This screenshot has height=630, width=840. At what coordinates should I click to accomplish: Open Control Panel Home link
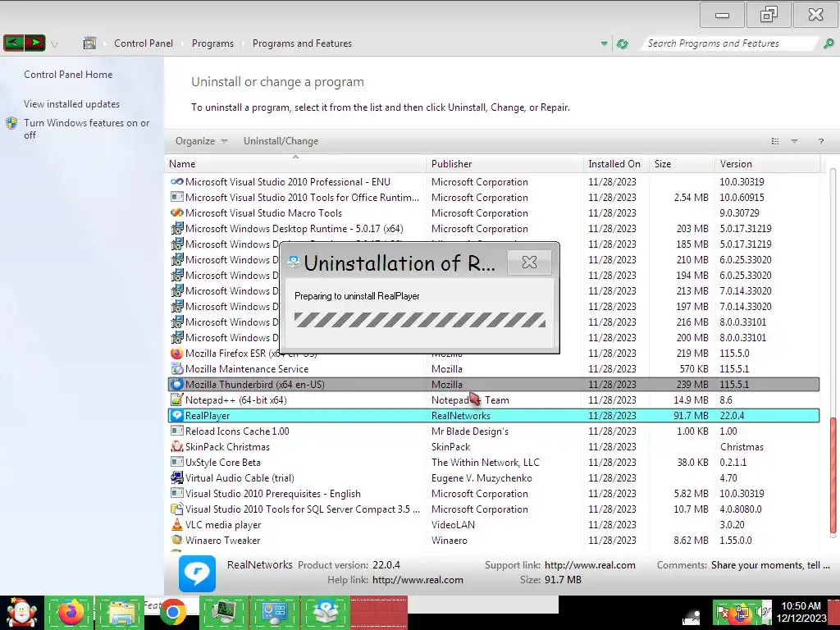(x=68, y=75)
